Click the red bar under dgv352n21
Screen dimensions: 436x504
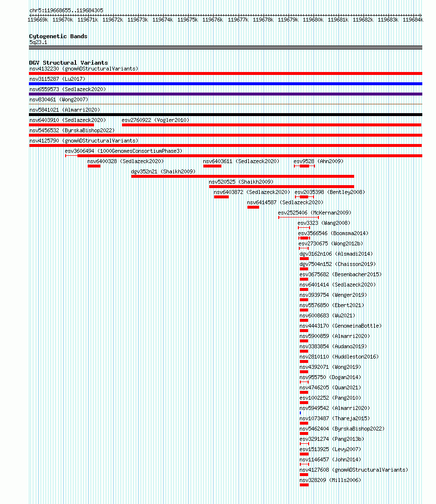click(x=242, y=176)
